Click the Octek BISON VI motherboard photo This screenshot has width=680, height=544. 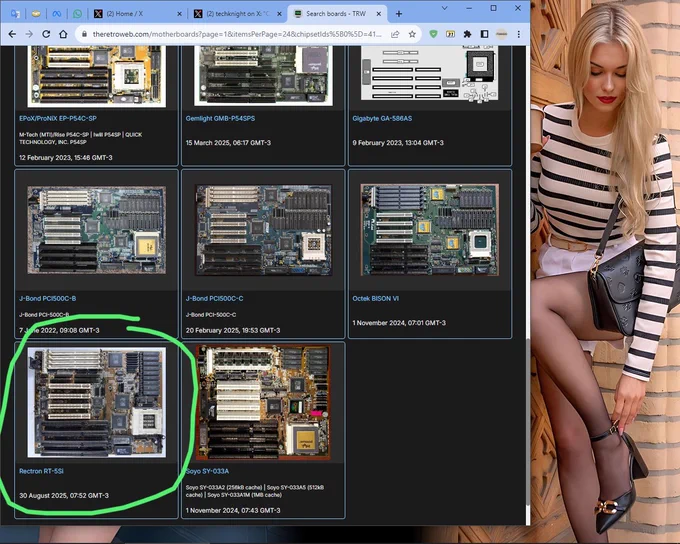coord(430,230)
